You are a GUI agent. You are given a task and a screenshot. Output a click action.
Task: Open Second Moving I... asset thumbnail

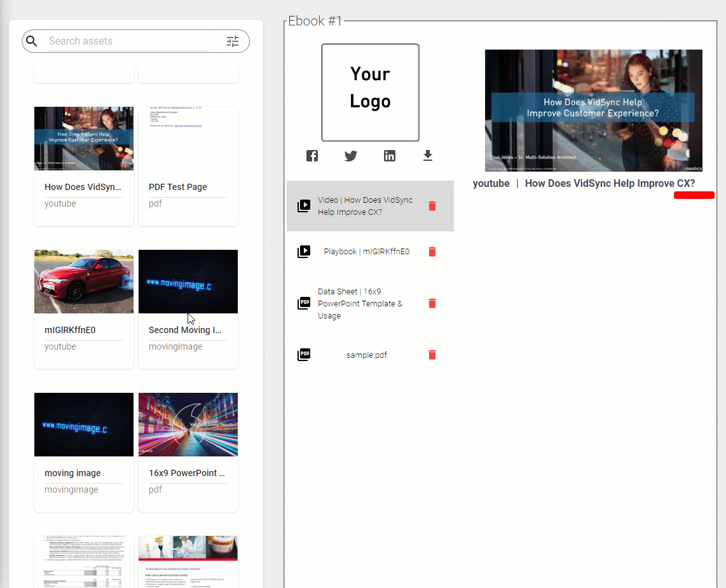[x=188, y=282]
